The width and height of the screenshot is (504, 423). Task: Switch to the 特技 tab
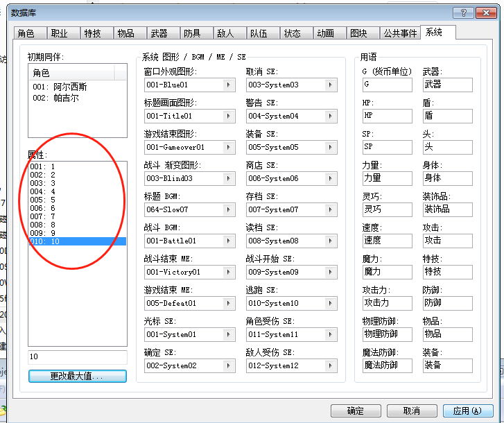pyautogui.click(x=97, y=33)
